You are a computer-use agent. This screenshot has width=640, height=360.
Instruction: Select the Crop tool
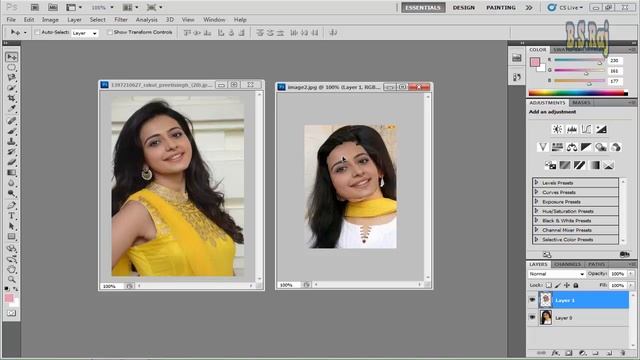[11, 98]
